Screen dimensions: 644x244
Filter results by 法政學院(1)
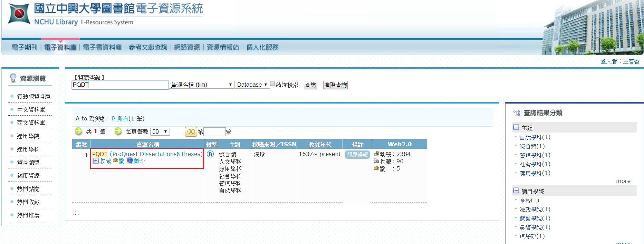535,209
